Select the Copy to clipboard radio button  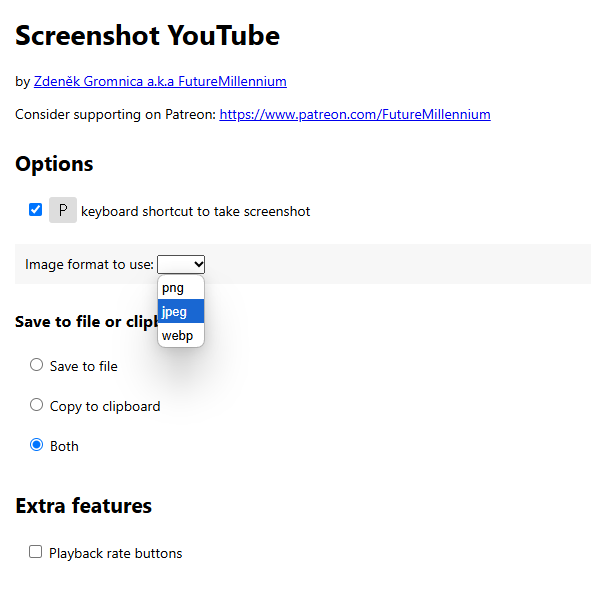pyautogui.click(x=36, y=405)
